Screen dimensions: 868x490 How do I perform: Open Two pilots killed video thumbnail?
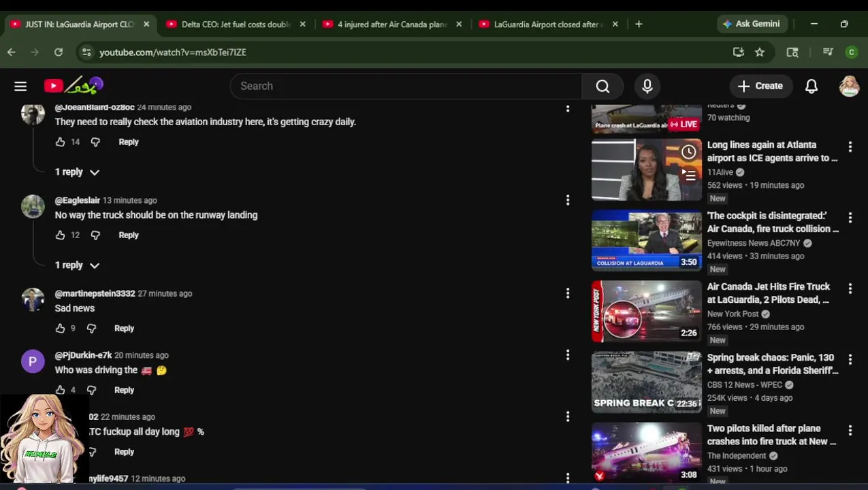coord(646,453)
